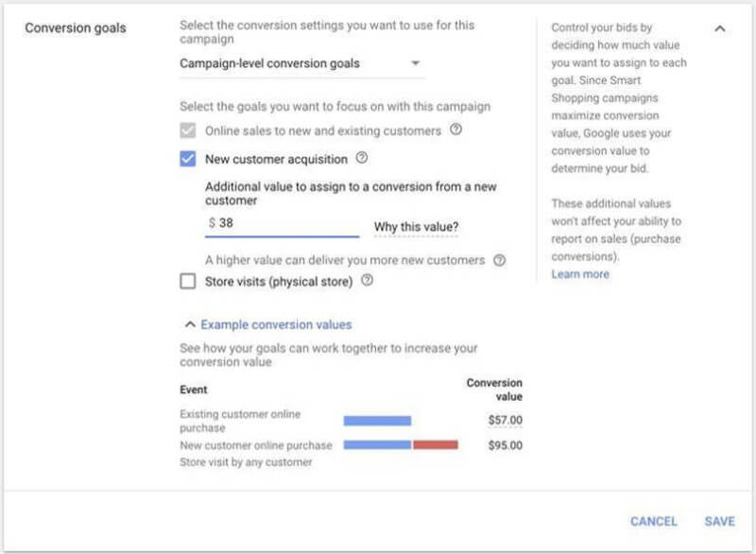
Task: Uncheck New customer acquisition checkbox
Action: click(187, 159)
